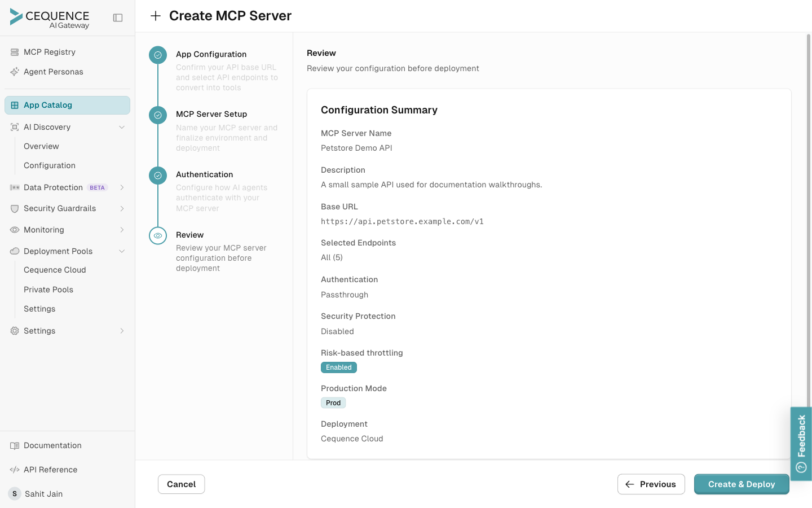The image size is (812, 508).
Task: Click the Petstore Demo API server name
Action: click(356, 148)
